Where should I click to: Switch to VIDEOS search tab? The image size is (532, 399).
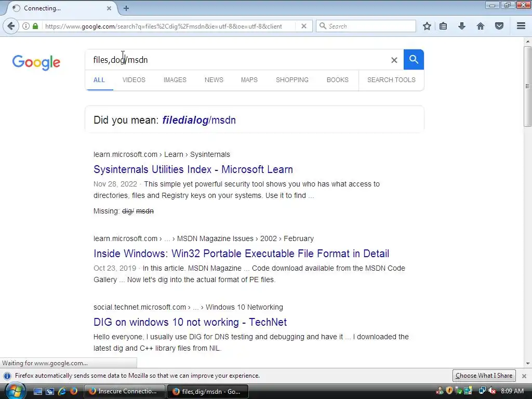click(134, 80)
